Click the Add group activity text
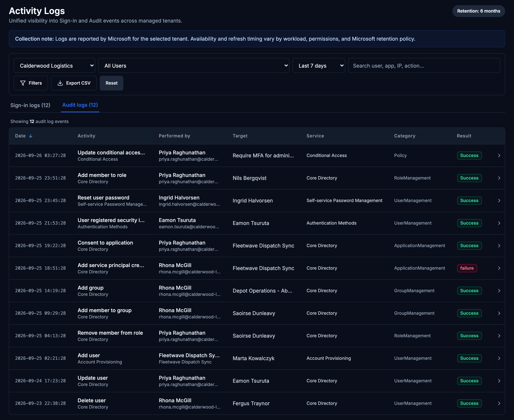This screenshot has height=420, width=514. [x=90, y=288]
